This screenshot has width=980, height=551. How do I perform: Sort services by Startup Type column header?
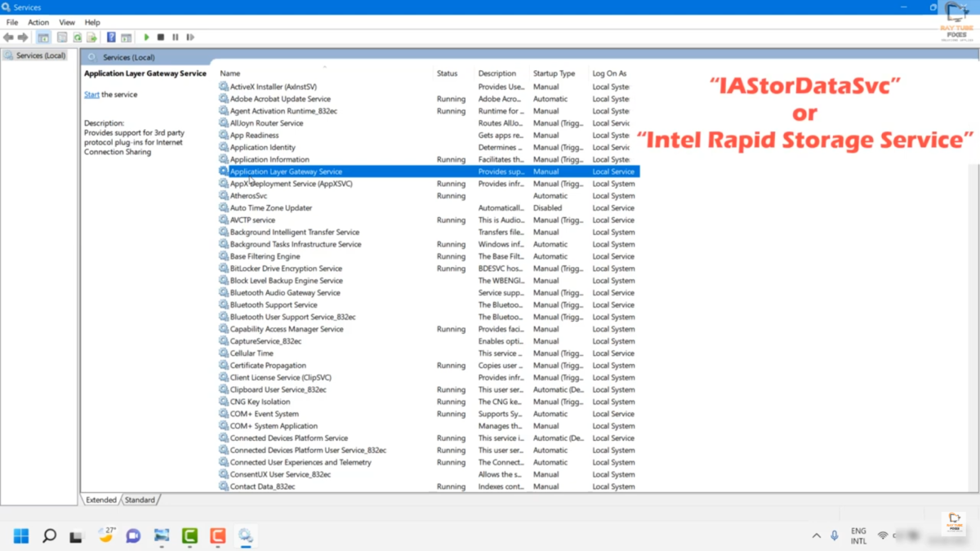tap(554, 73)
